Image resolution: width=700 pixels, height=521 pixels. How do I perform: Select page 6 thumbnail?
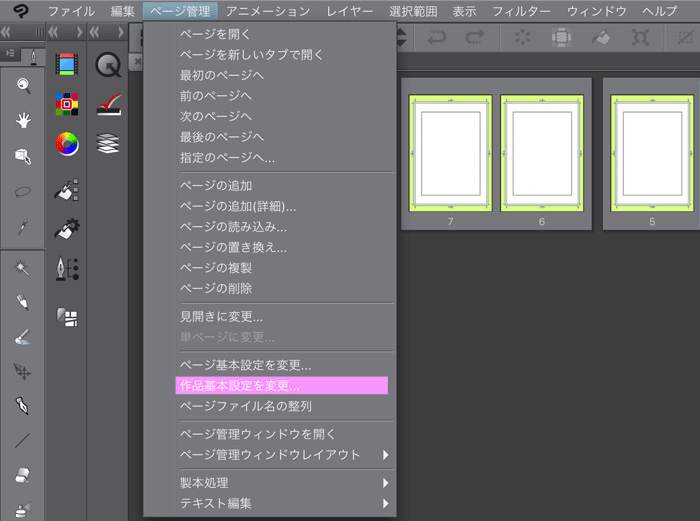coord(542,153)
